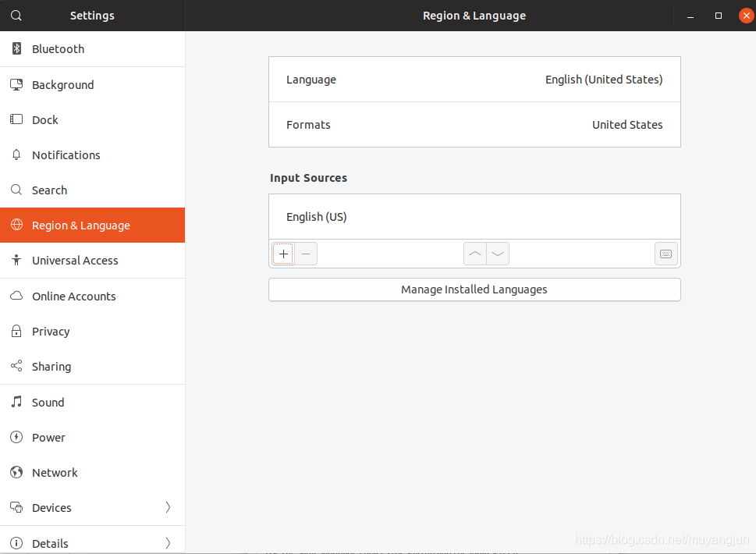Move input source up with arrow
Screen dimensions: 756x554
click(475, 254)
